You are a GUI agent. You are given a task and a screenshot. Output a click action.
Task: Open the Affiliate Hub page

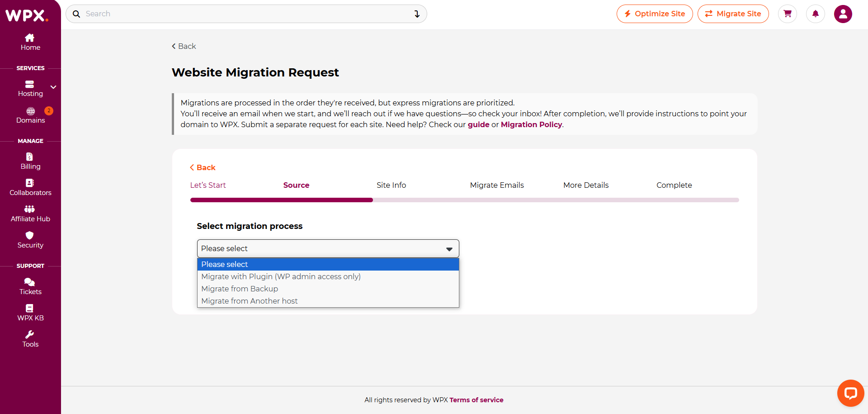tap(30, 214)
